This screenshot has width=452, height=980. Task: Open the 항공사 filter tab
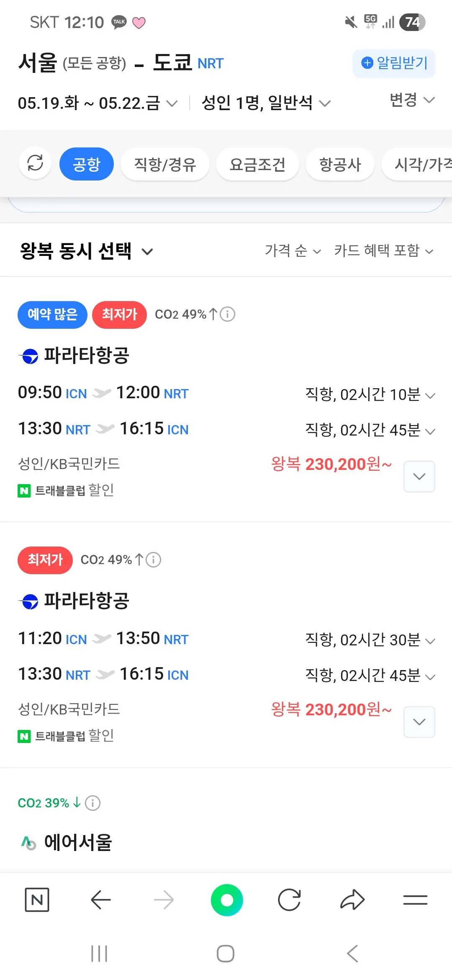(340, 164)
